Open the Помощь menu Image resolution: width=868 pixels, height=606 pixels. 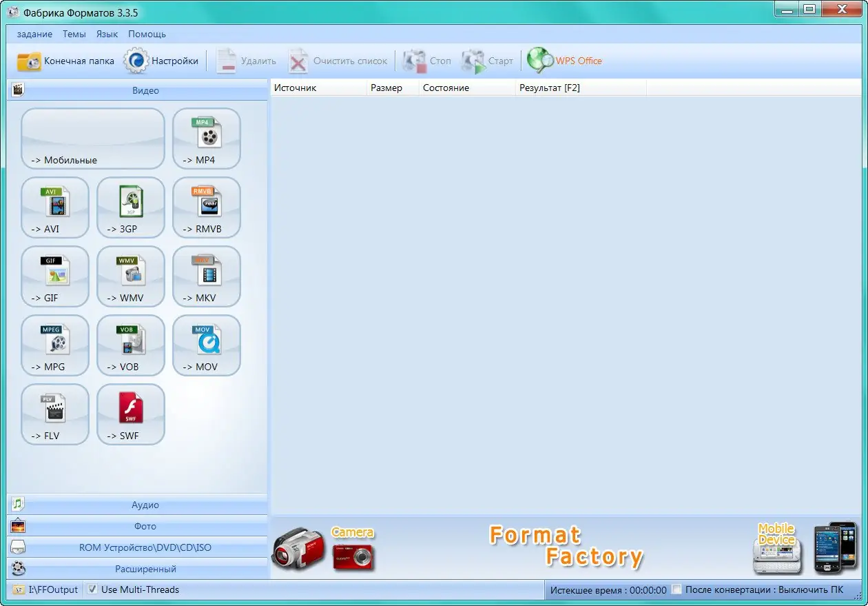tap(147, 34)
